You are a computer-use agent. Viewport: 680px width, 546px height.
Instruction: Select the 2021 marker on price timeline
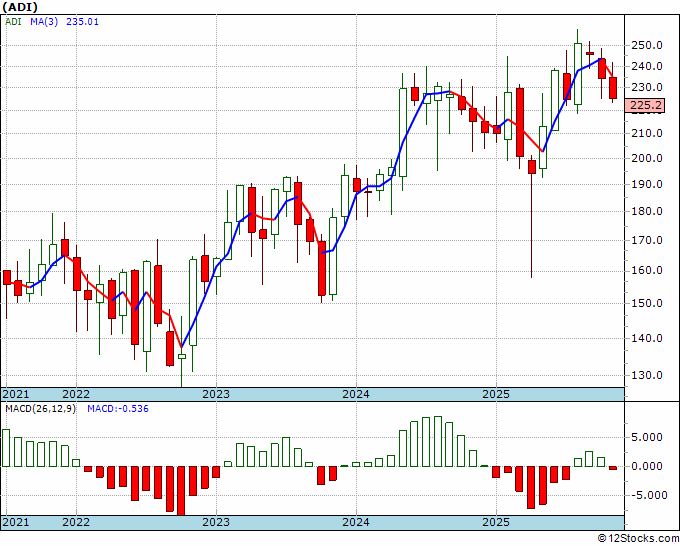click(x=16, y=394)
